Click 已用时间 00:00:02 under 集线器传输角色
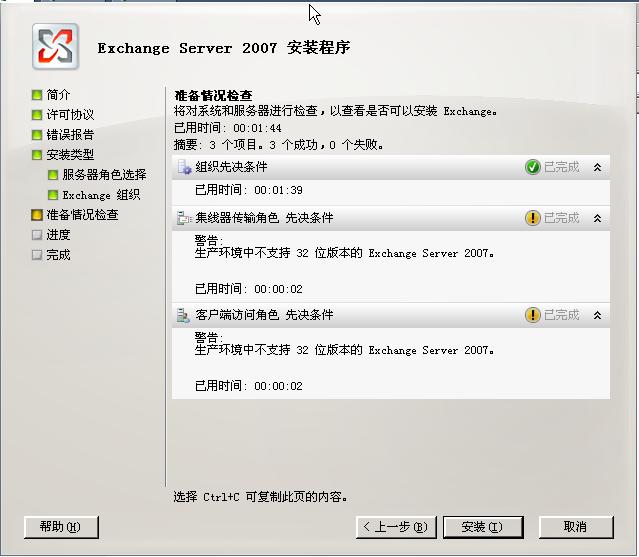Viewport: 639px width, 557px height. [x=249, y=289]
